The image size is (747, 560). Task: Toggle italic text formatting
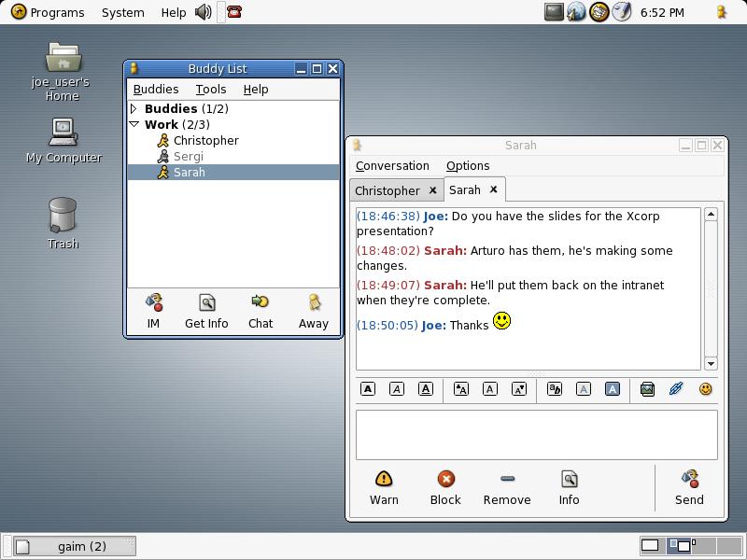[397, 389]
